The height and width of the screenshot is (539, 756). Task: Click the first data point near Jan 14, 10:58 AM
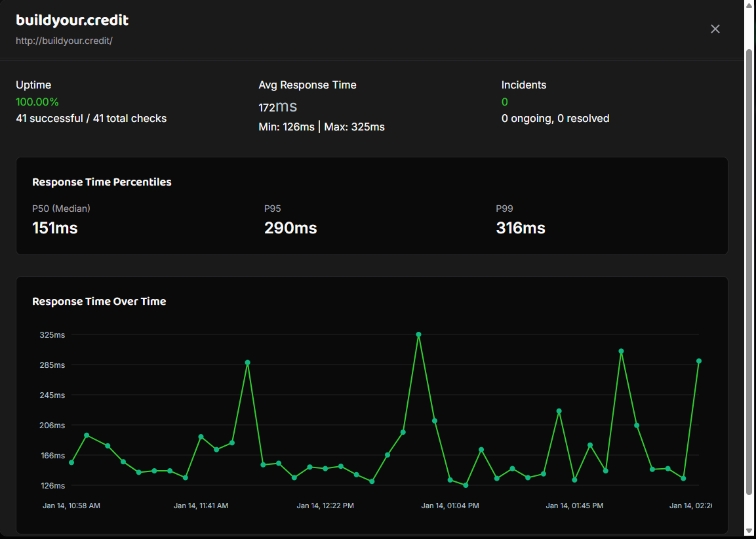tap(72, 462)
